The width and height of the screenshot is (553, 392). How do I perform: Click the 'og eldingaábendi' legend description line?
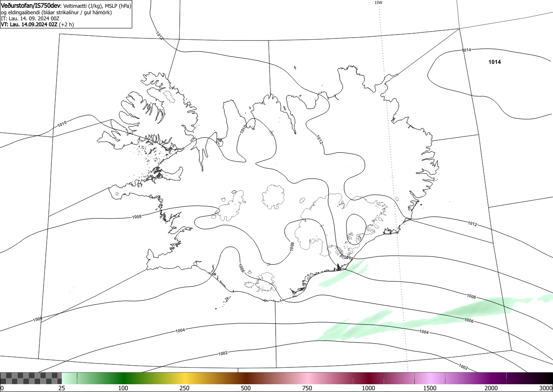tap(57, 13)
